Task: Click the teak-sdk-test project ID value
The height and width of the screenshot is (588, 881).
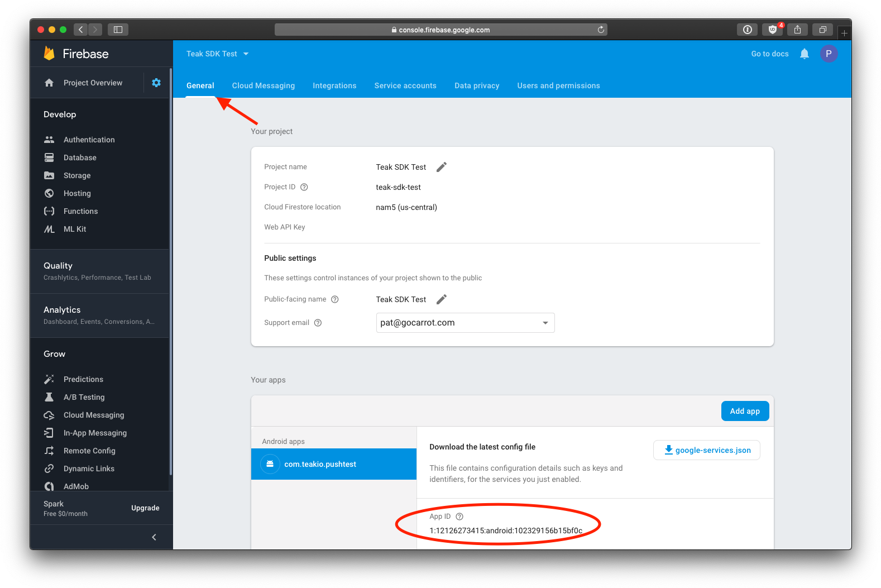Action: [x=398, y=187]
